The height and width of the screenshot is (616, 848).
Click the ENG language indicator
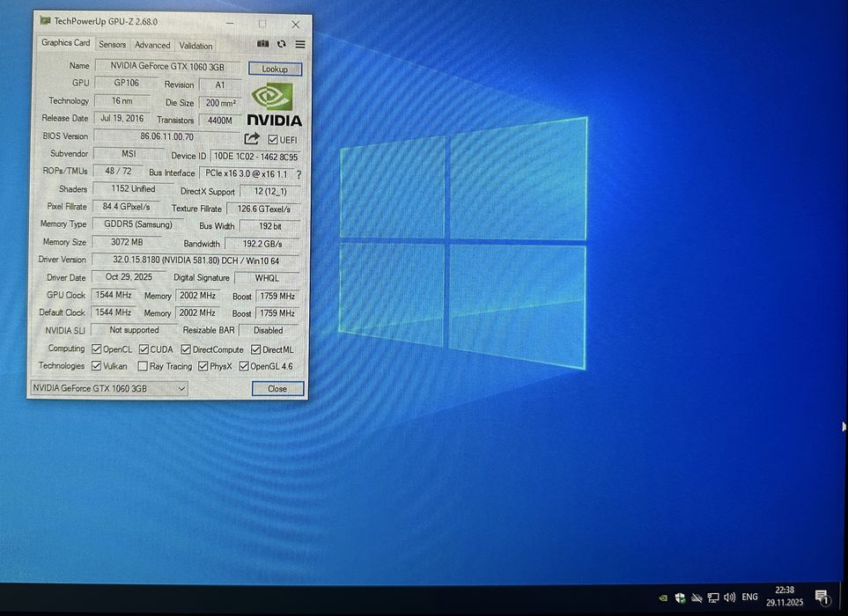[749, 598]
